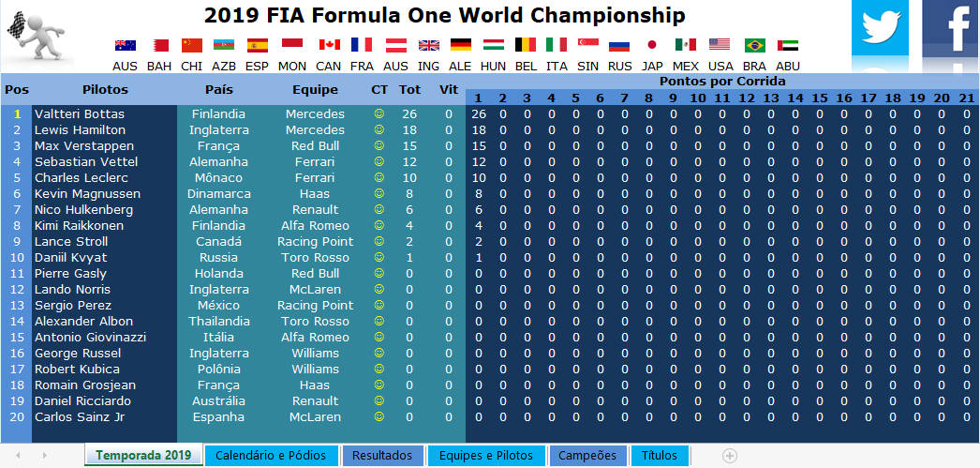
Task: Click the Abu Dhabi flag above ABU
Action: coord(788,45)
